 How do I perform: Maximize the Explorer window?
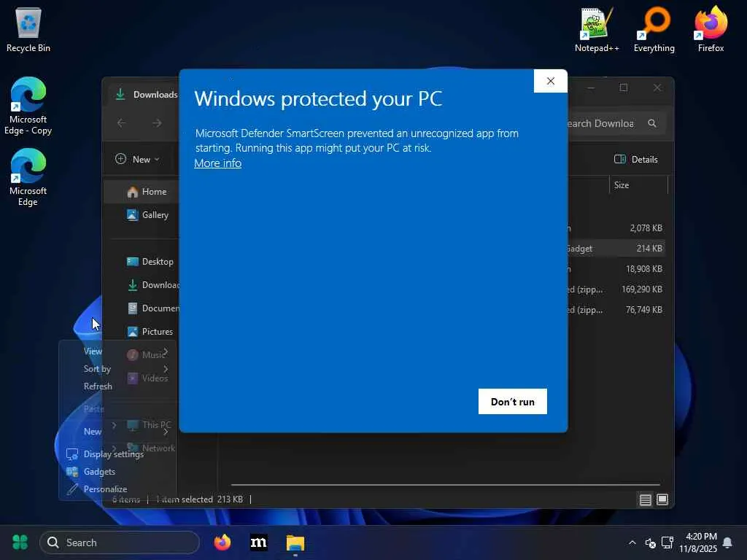click(623, 87)
